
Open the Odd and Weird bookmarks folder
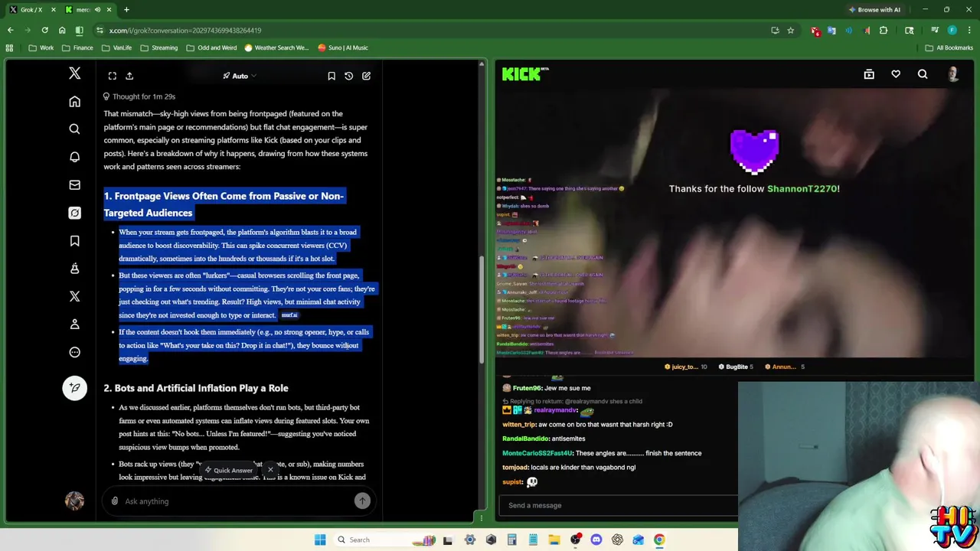(211, 47)
